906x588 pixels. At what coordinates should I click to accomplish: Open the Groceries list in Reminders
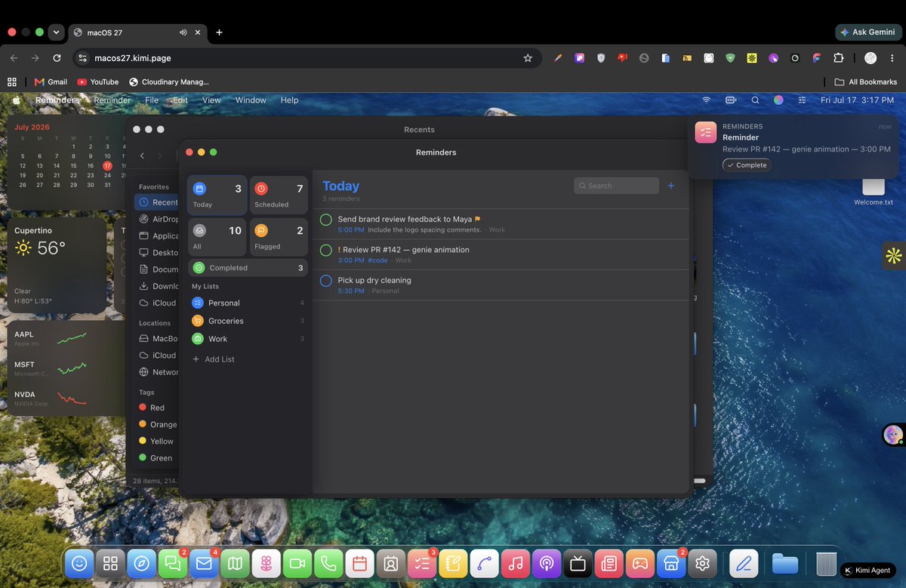pos(248,321)
